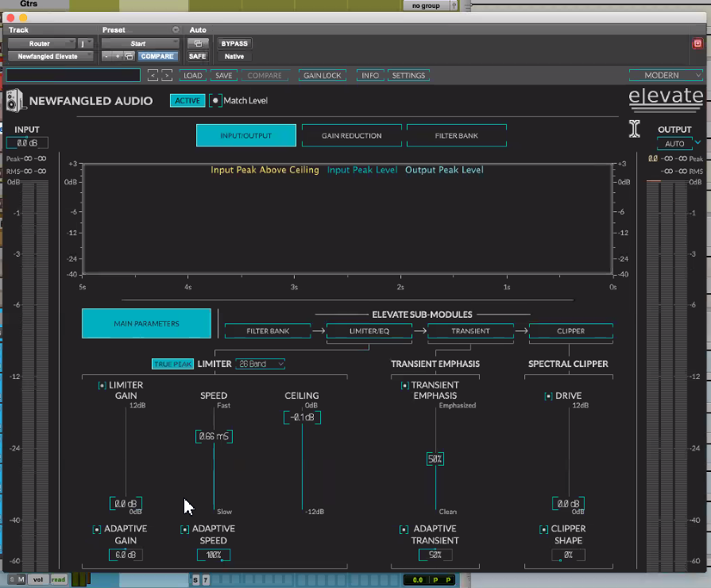Image resolution: width=711 pixels, height=588 pixels.
Task: Open the preset settings circle menu icon
Action: (176, 30)
